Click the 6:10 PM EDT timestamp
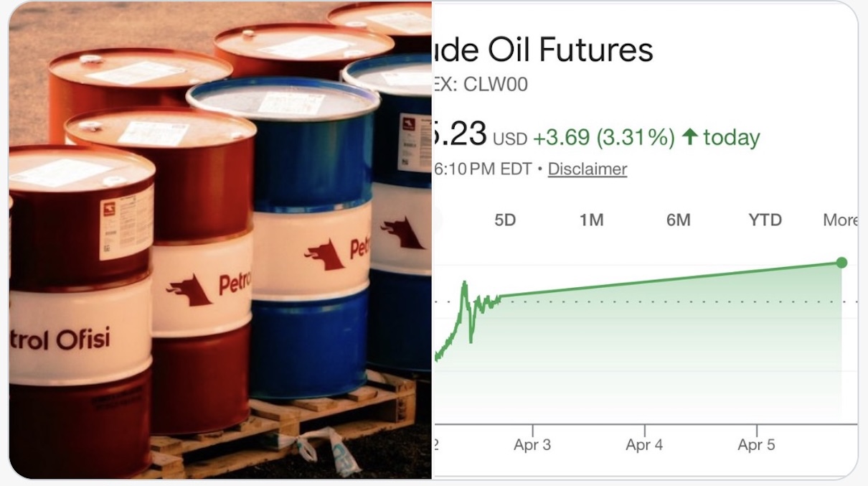 [x=482, y=169]
